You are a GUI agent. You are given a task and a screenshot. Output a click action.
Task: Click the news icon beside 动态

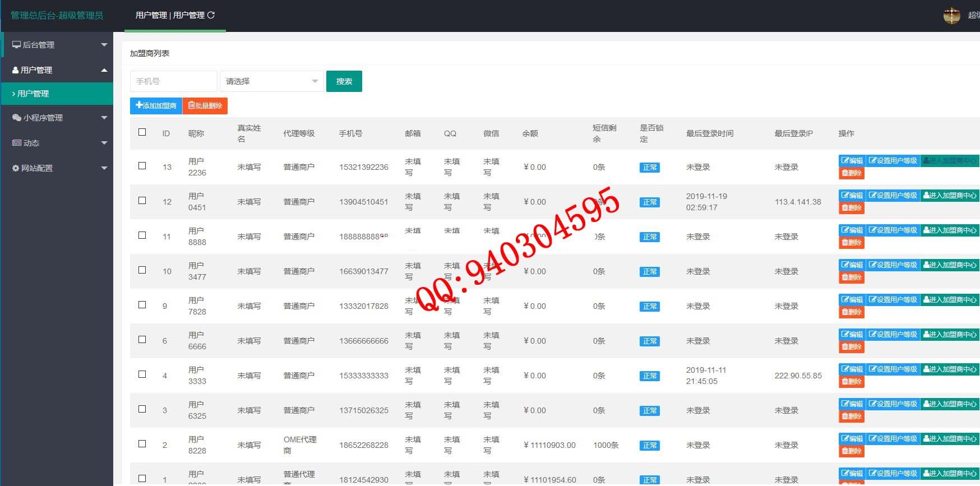pos(16,143)
